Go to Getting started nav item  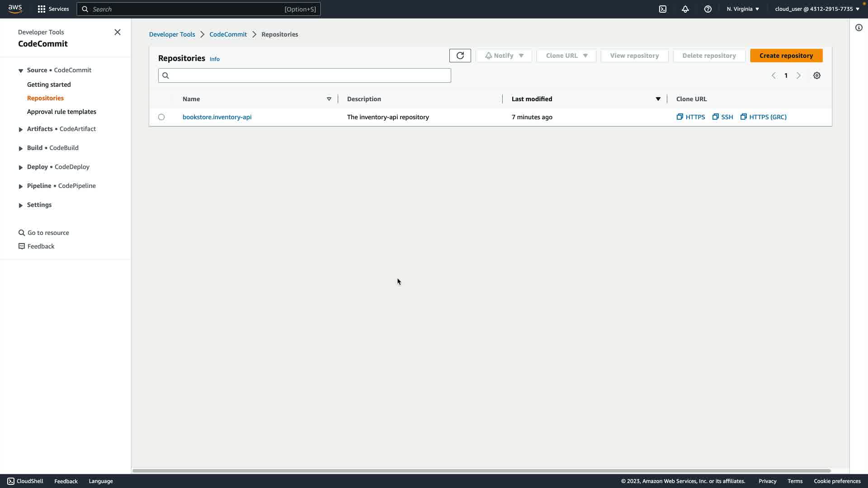tap(49, 84)
